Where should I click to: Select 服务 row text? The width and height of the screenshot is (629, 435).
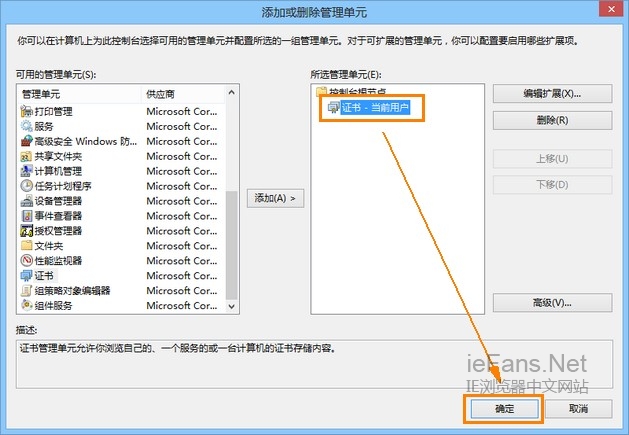[44, 126]
